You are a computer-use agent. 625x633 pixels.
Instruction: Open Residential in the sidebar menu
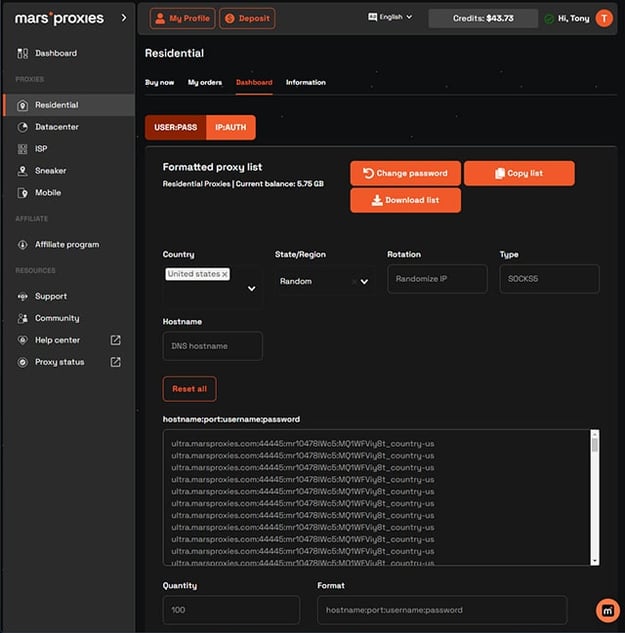pos(69,105)
